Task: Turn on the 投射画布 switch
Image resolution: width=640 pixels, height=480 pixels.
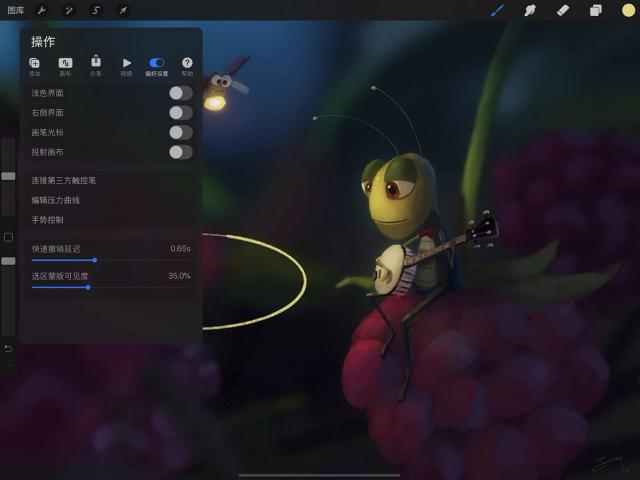Action: 181,152
